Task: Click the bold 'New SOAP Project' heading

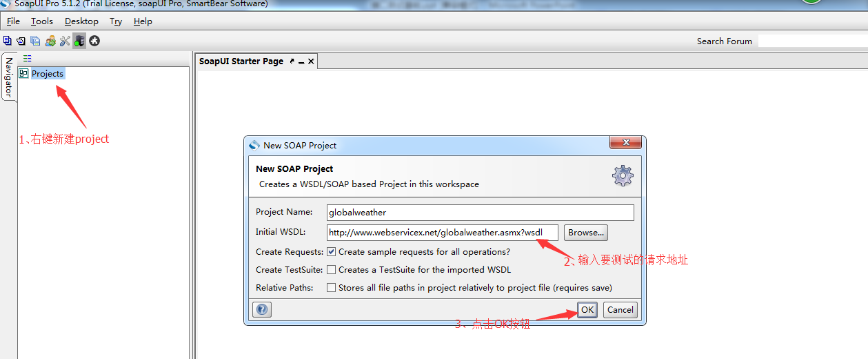Action: 294,168
